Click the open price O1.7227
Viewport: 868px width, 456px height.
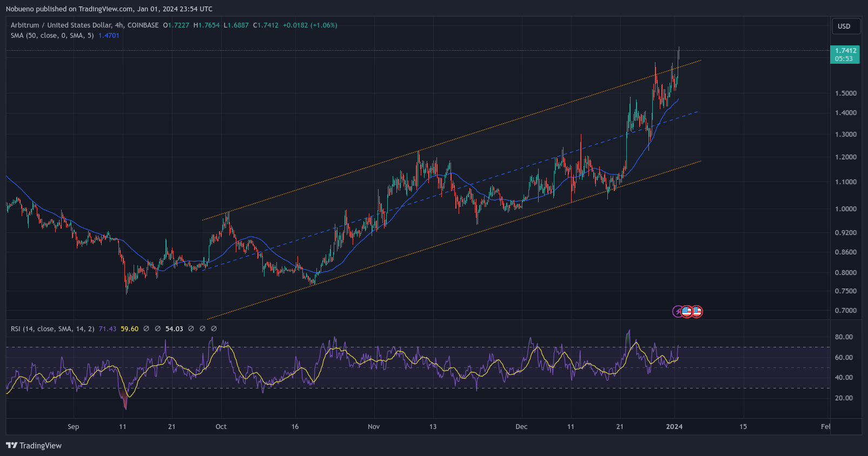176,25
